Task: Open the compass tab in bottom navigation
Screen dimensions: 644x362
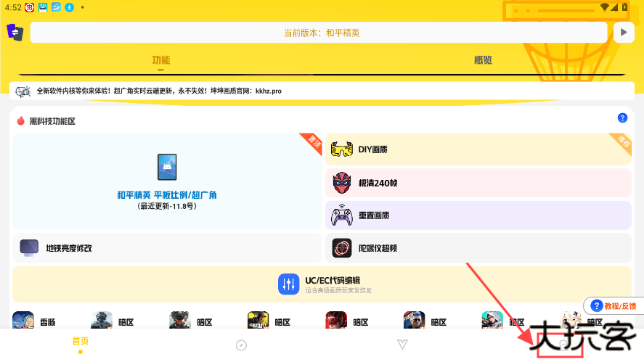Action: coord(242,345)
